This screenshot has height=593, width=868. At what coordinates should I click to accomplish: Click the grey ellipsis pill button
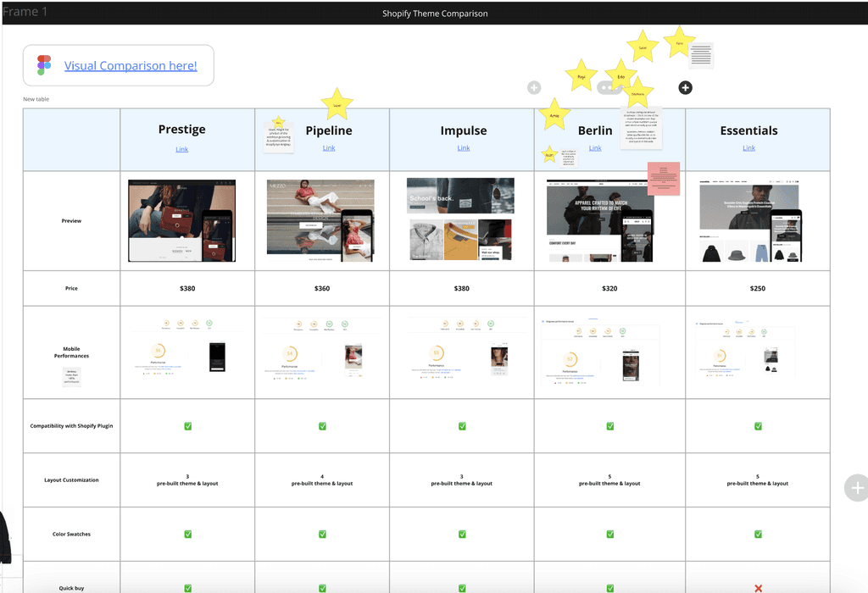point(608,87)
